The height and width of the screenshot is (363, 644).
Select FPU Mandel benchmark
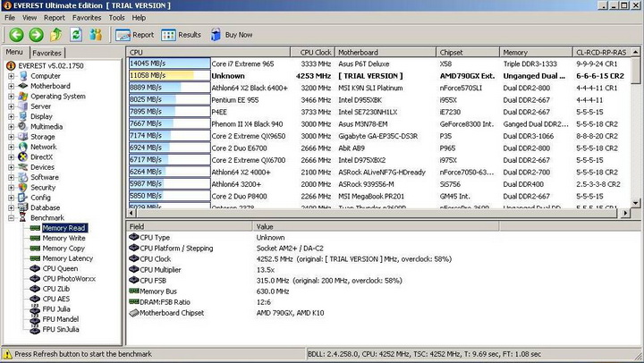[x=61, y=319]
